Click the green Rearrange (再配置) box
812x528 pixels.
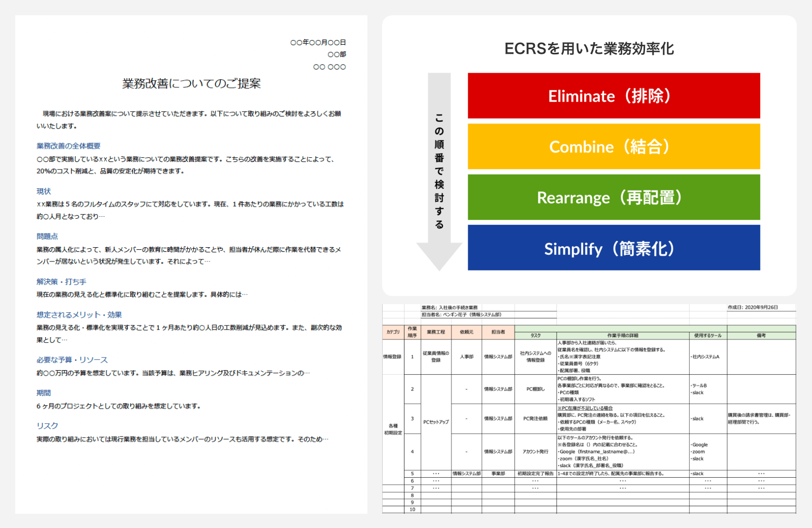point(614,197)
